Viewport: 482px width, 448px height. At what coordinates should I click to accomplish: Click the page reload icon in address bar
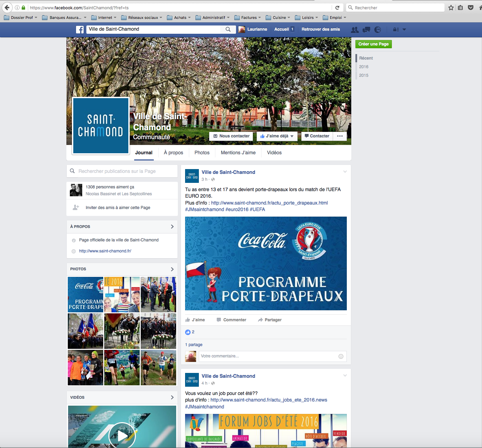pyautogui.click(x=337, y=8)
